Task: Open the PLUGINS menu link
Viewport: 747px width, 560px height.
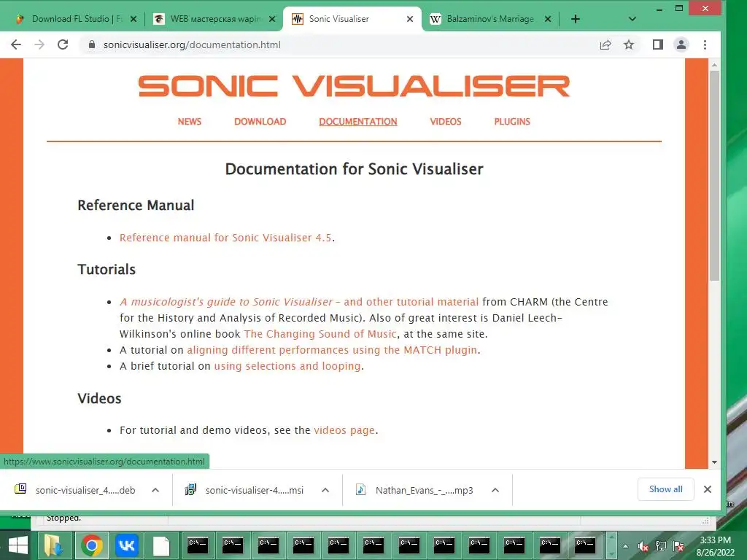Action: click(x=512, y=122)
